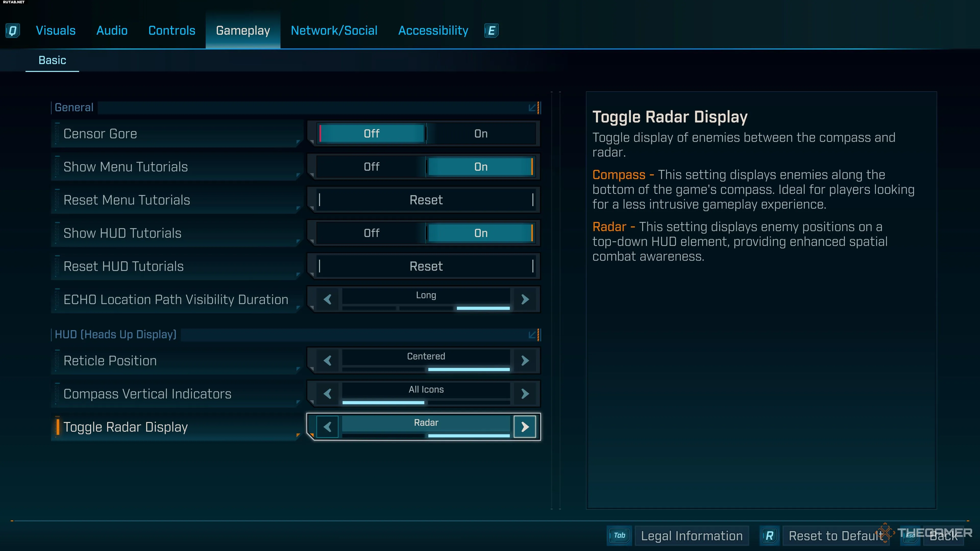The width and height of the screenshot is (980, 551).
Task: Click the settings list vertical scrollbar
Action: 555,300
